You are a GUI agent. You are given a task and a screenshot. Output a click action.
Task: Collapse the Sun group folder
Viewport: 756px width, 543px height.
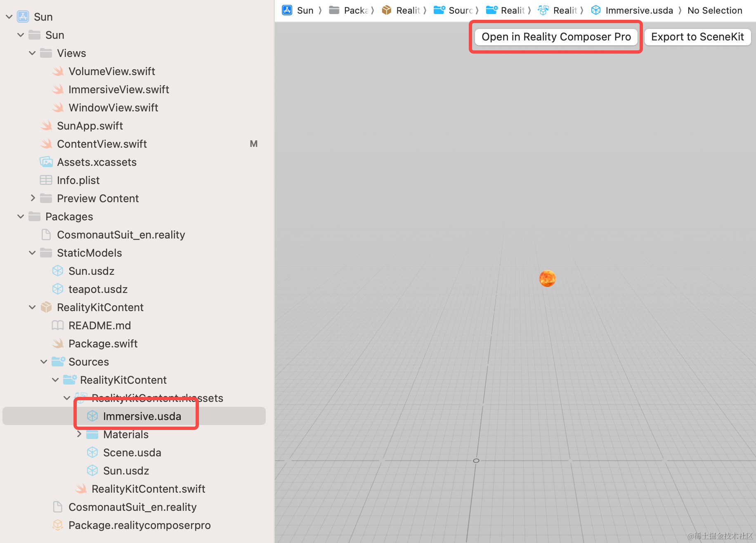click(x=21, y=35)
